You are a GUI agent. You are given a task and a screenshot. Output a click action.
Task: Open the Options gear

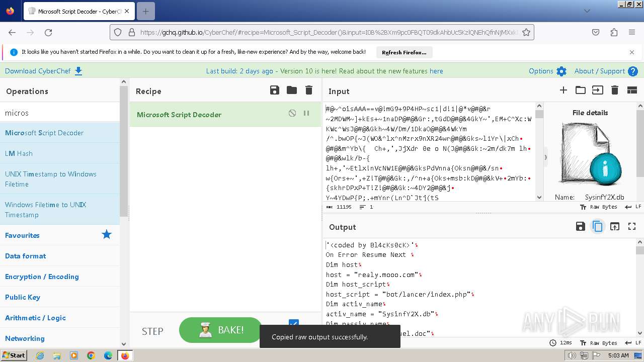coord(547,71)
